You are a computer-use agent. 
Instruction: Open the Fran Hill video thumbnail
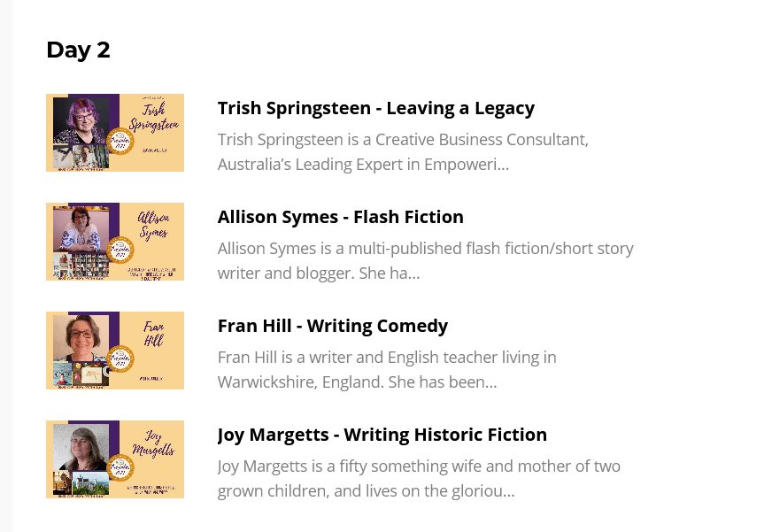(115, 351)
